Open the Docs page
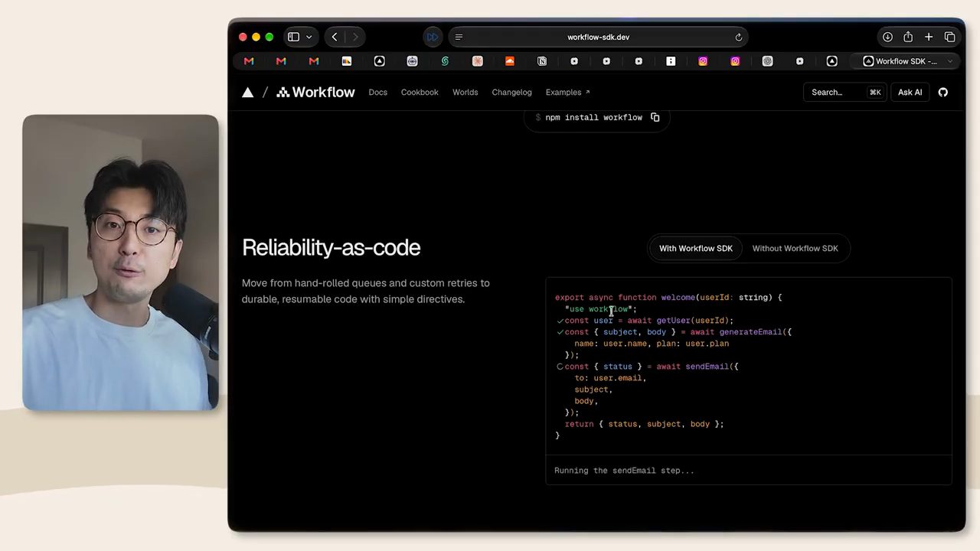The image size is (980, 551). click(x=378, y=93)
